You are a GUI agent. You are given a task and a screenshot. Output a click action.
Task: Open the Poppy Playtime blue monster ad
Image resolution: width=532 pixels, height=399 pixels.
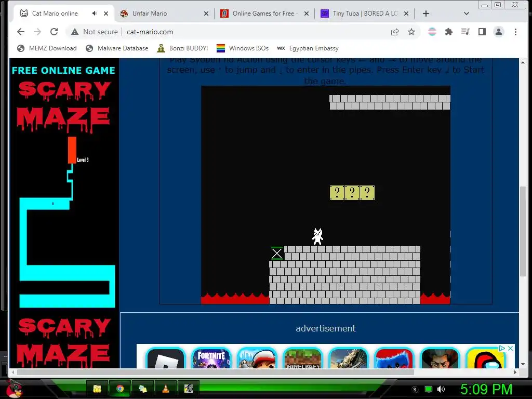point(394,358)
